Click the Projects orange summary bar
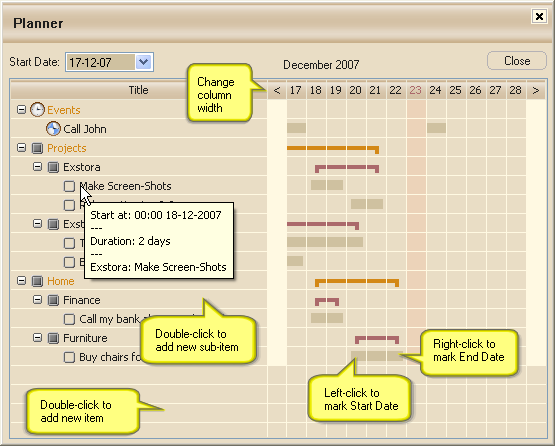Viewport: 555px width, 446px height. [333, 149]
